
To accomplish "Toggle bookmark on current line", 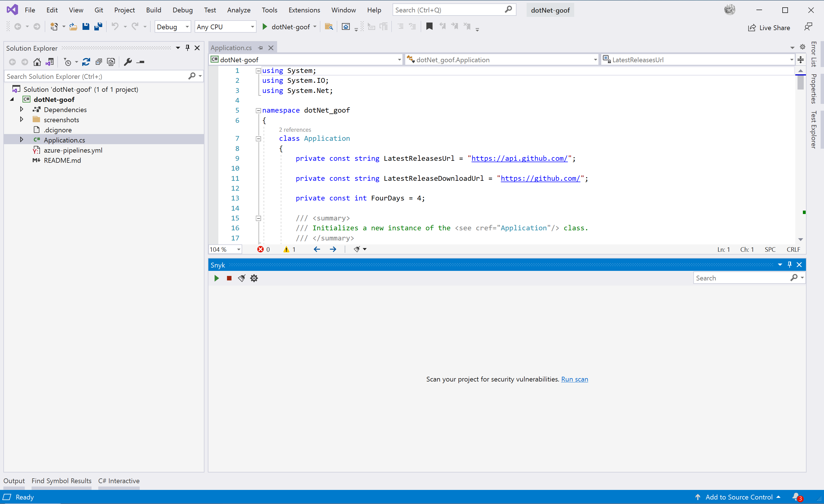I will tap(429, 26).
